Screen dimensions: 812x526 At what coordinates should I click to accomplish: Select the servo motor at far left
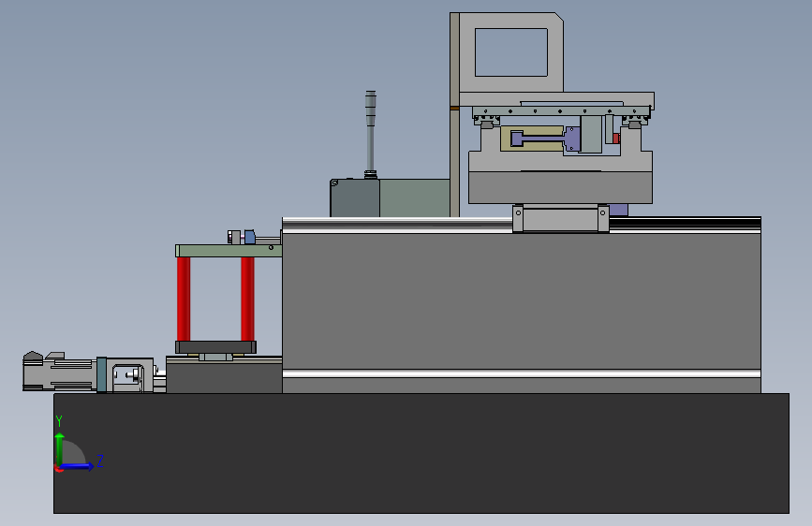pos(60,372)
